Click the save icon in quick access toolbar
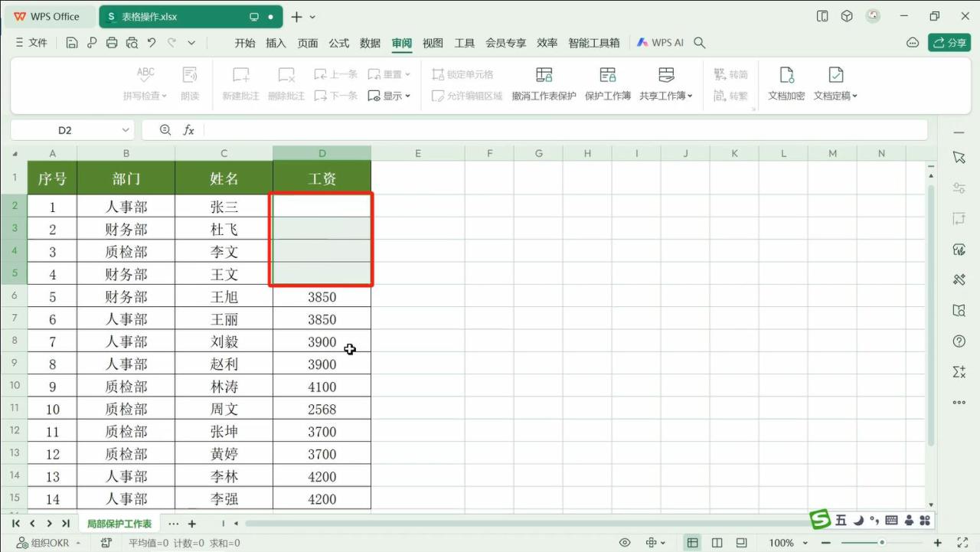The image size is (980, 552). 72,43
